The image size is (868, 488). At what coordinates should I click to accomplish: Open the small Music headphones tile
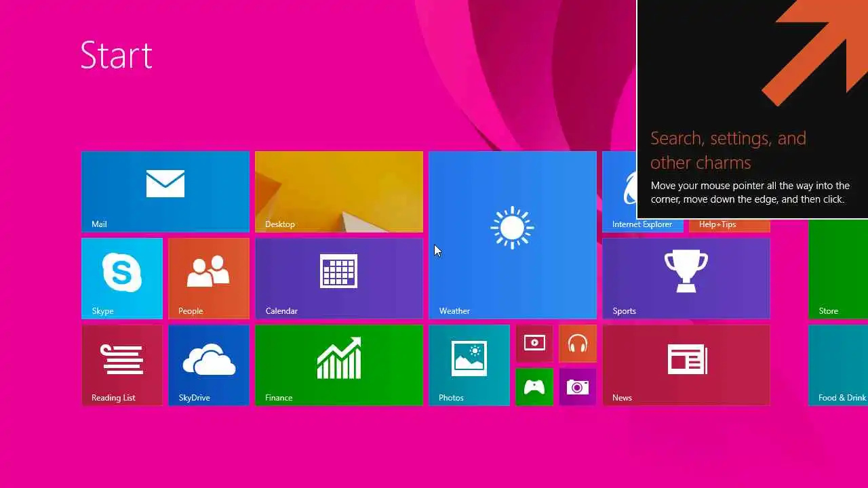pyautogui.click(x=578, y=344)
